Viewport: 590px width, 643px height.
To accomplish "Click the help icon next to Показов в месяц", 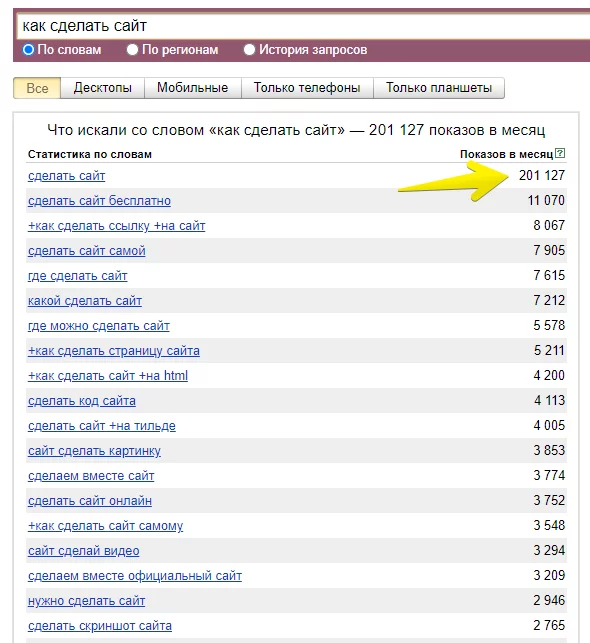I will [x=560, y=153].
